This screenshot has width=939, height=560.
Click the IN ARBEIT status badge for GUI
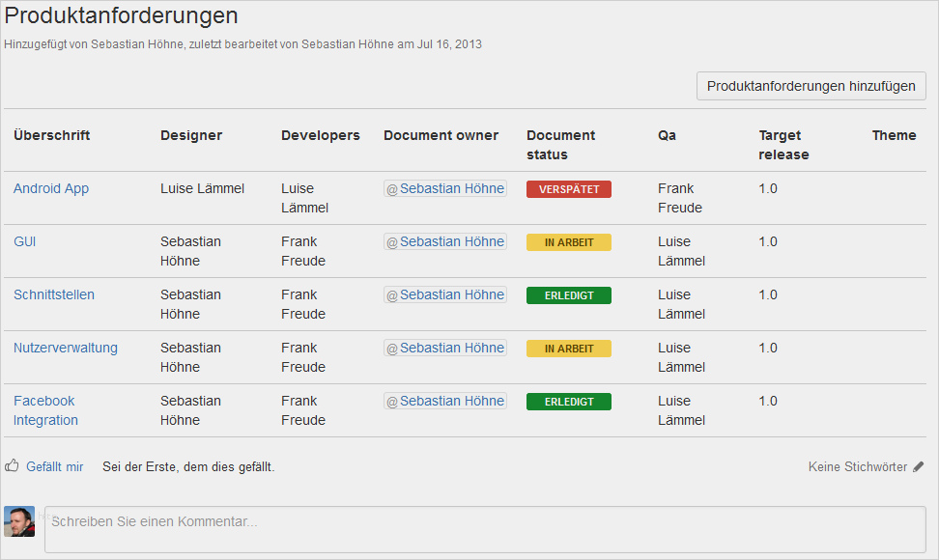pos(568,241)
